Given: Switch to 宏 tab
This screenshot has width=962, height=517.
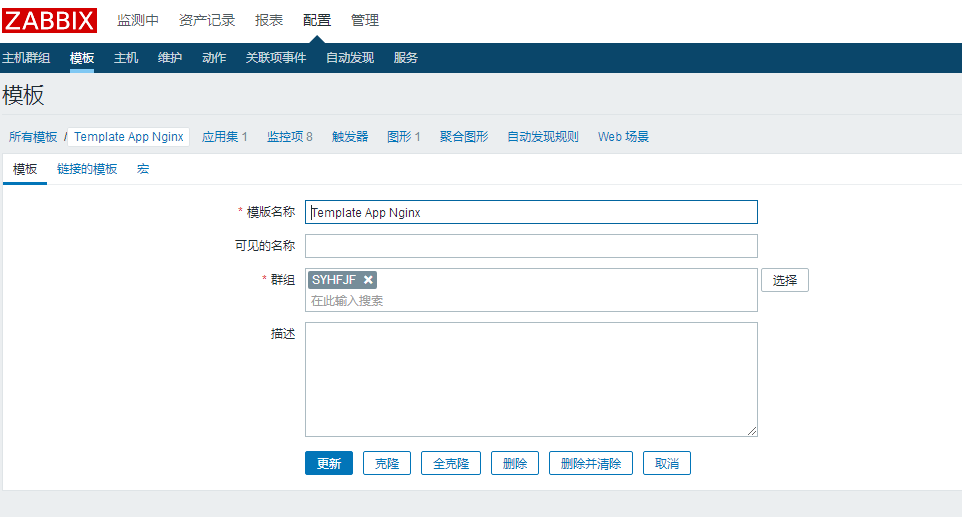Looking at the screenshot, I should [x=143, y=169].
